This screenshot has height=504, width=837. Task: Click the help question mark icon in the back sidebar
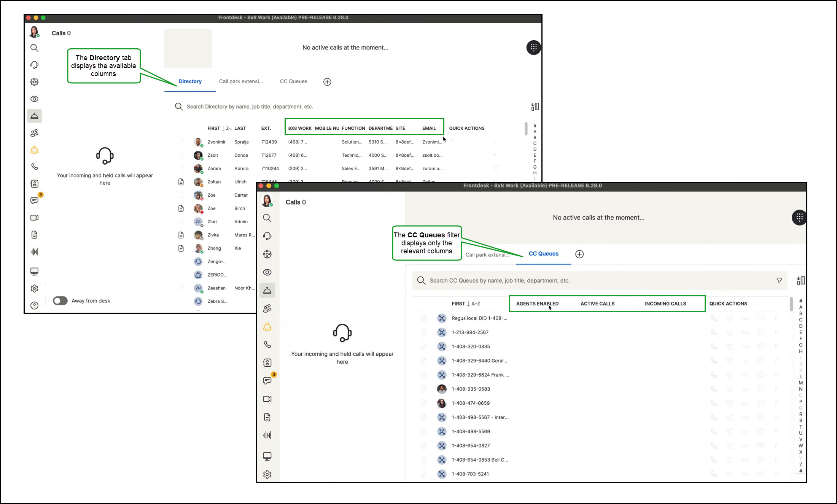(35, 305)
